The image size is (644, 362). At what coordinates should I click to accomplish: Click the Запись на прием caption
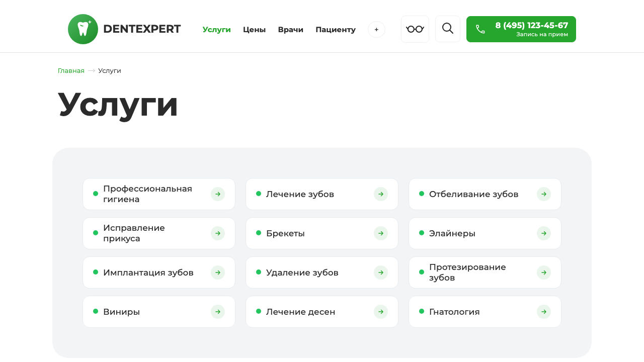pyautogui.click(x=542, y=34)
